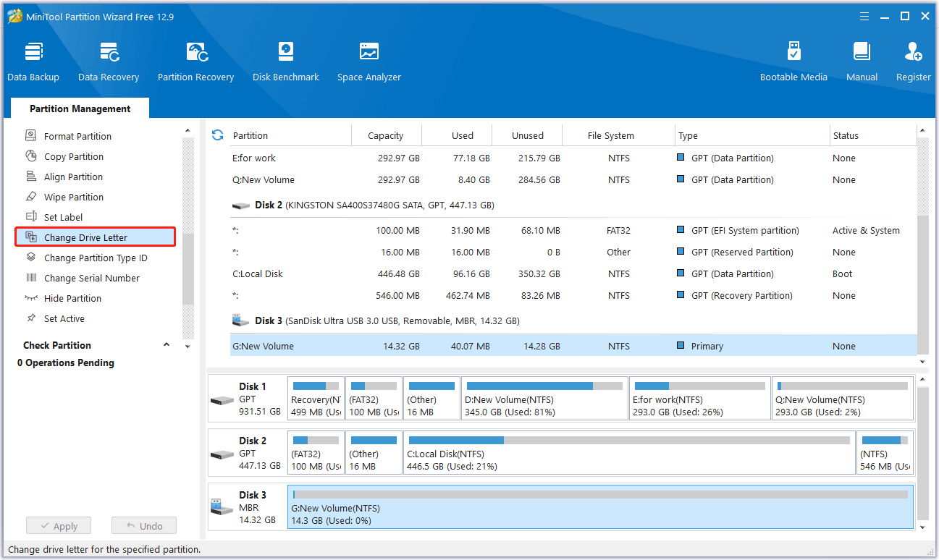Image resolution: width=939 pixels, height=560 pixels.
Task: Choose Change Drive Letter action
Action: 96,237
